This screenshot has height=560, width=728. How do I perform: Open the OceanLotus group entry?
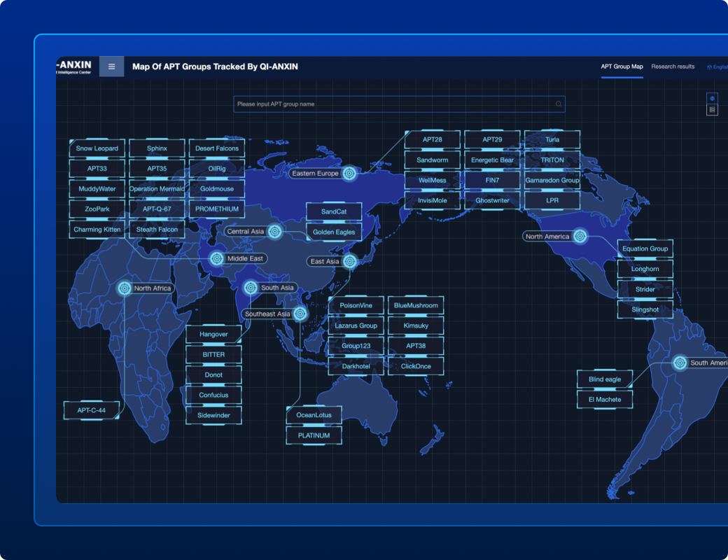tap(314, 415)
